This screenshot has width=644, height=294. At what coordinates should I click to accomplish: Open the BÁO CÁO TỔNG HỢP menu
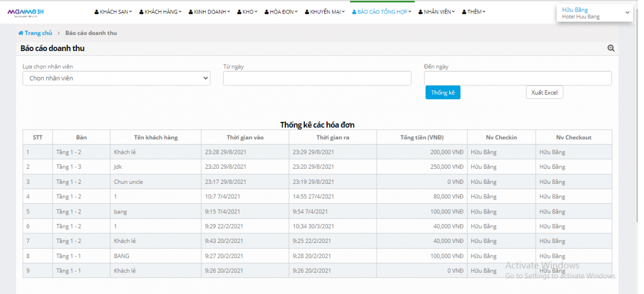(382, 12)
